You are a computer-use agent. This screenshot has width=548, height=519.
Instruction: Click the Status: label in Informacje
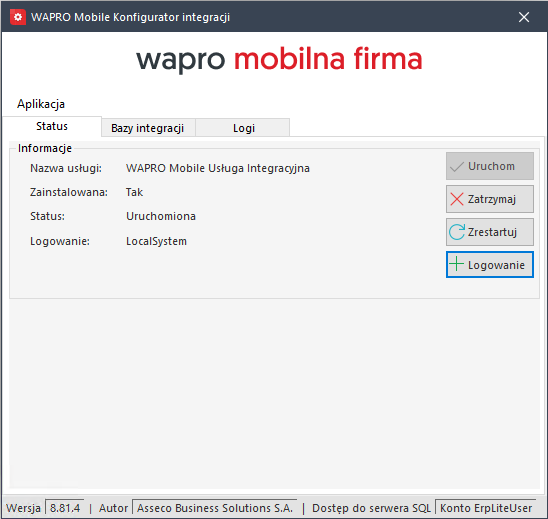pyautogui.click(x=48, y=216)
